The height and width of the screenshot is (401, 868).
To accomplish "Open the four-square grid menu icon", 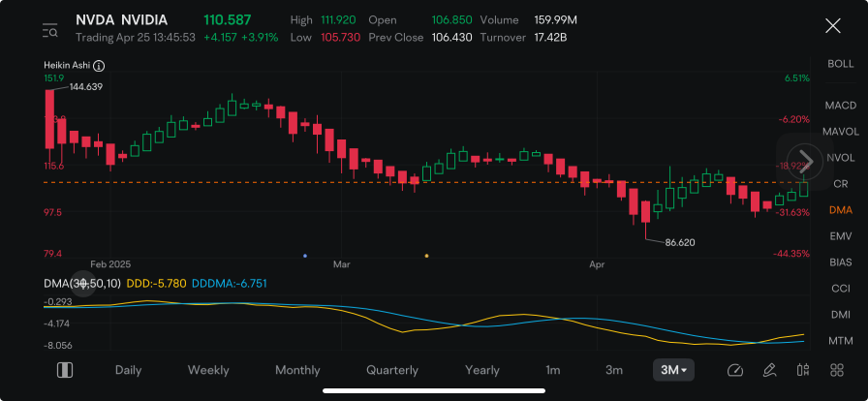I will coord(837,370).
